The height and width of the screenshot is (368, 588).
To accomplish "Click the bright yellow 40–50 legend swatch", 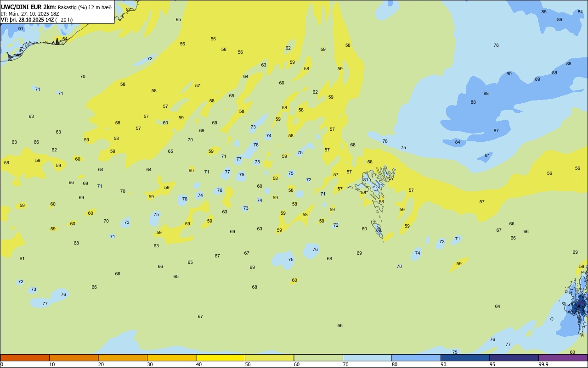I will click(220, 357).
